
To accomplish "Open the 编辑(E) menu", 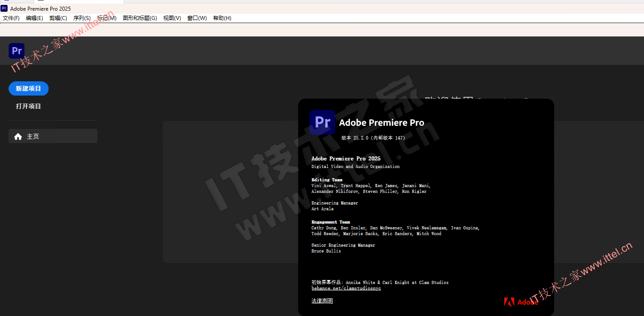I will (x=34, y=18).
